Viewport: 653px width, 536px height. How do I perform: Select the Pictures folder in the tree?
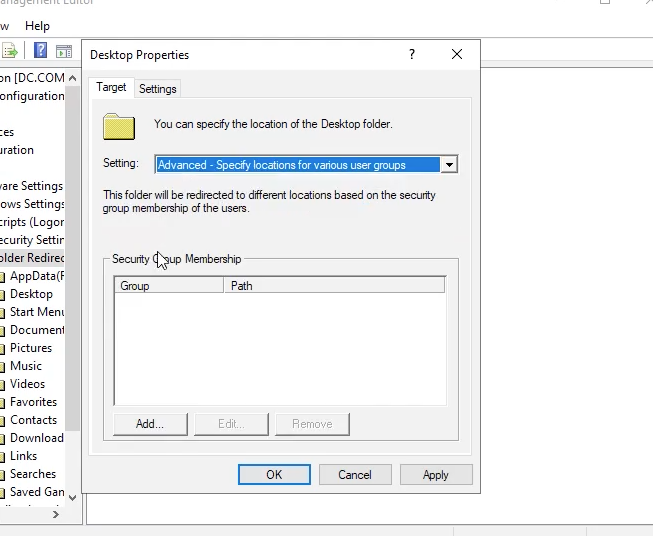pos(31,348)
